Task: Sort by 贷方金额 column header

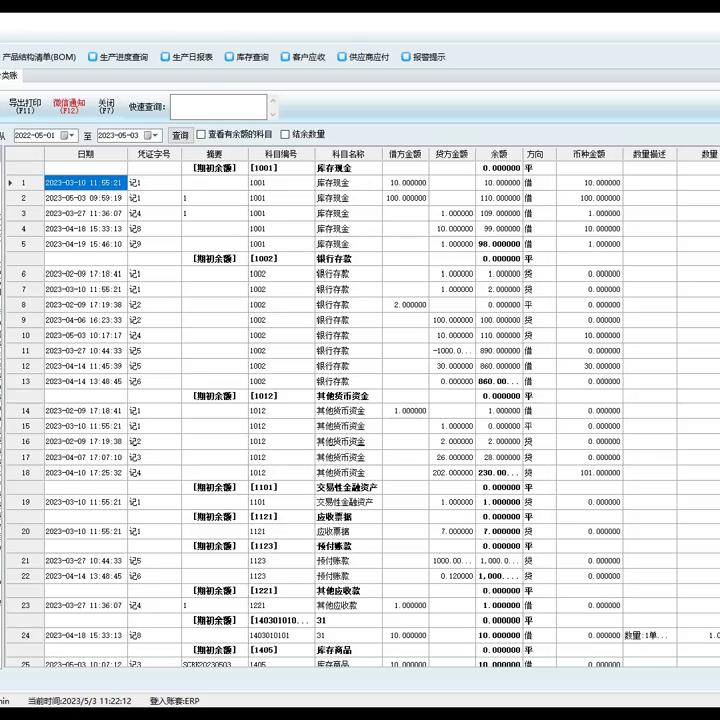Action: 452,154
